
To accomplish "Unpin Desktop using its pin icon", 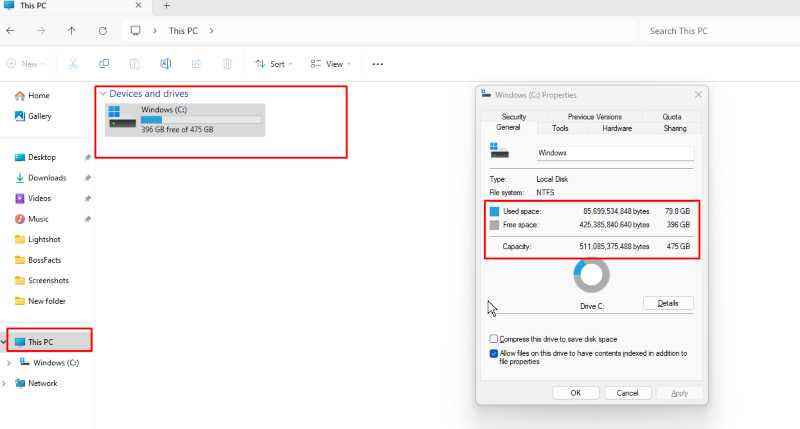I will 87,157.
